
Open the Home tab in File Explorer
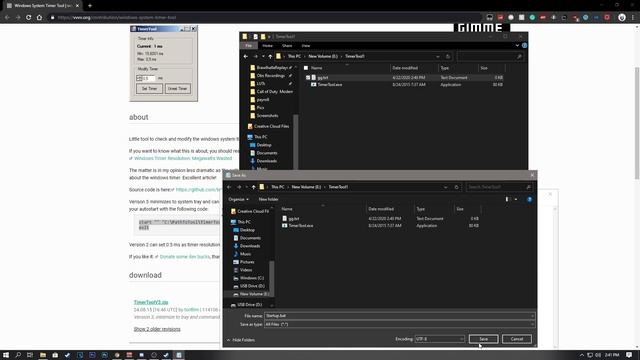click(267, 46)
